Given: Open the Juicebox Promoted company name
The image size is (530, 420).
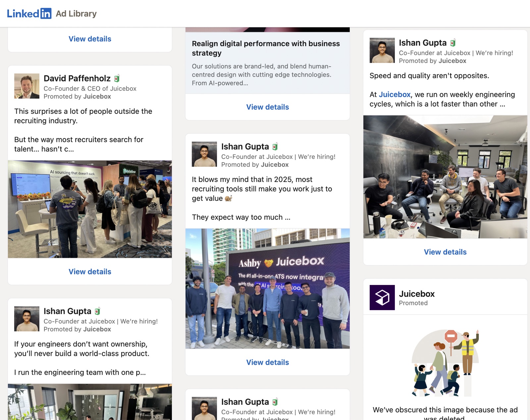Looking at the screenshot, I should [417, 294].
